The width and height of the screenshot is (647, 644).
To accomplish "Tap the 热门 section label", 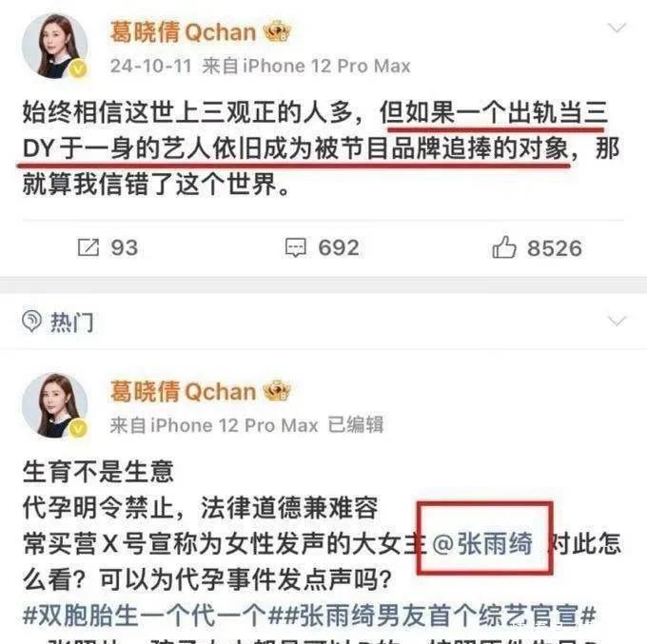I will point(71,322).
